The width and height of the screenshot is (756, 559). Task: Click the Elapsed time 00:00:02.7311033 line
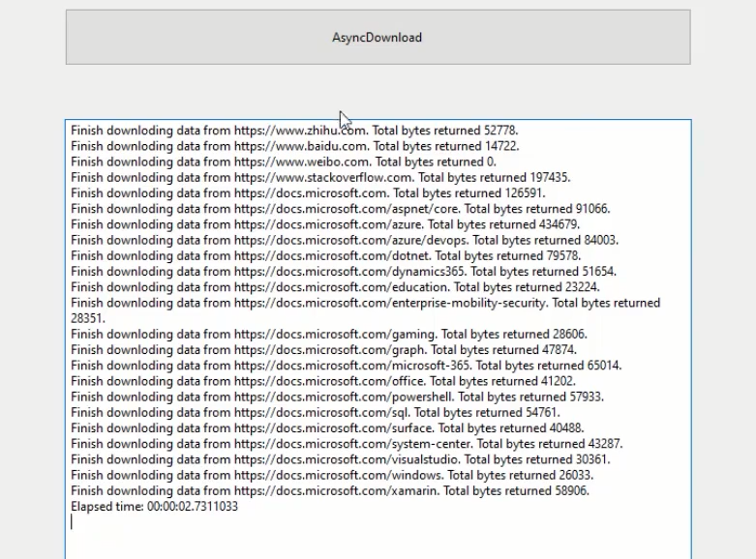click(154, 507)
